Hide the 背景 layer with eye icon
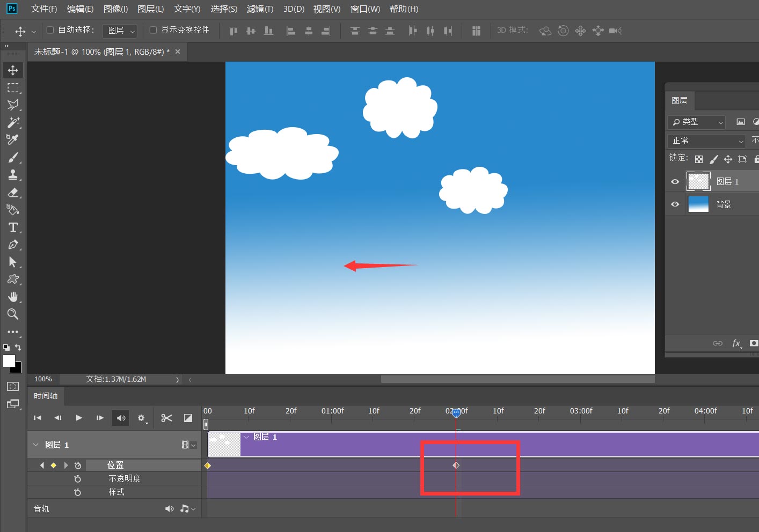The width and height of the screenshot is (759, 532). (x=675, y=204)
